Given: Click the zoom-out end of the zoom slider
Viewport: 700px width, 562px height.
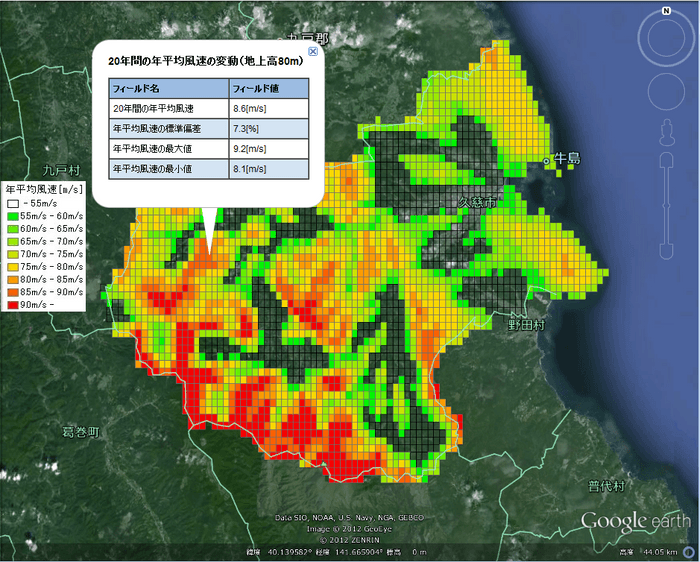Looking at the screenshot, I should click(x=667, y=252).
